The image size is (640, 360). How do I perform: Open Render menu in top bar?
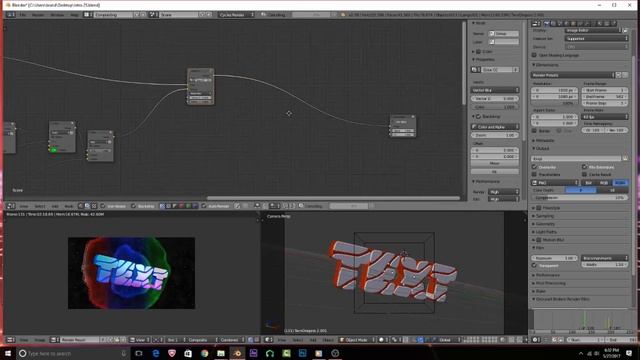[x=38, y=15]
